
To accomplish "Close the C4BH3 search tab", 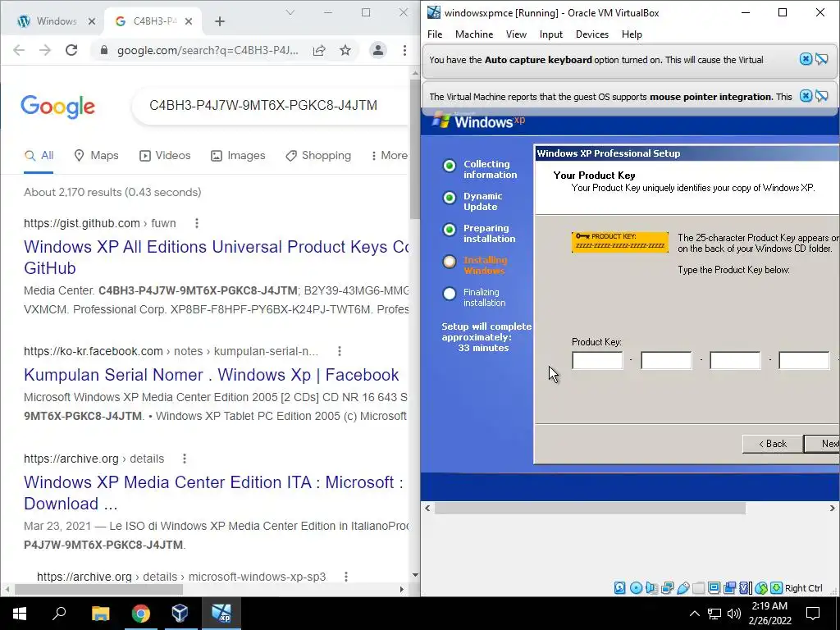I will 189,21.
